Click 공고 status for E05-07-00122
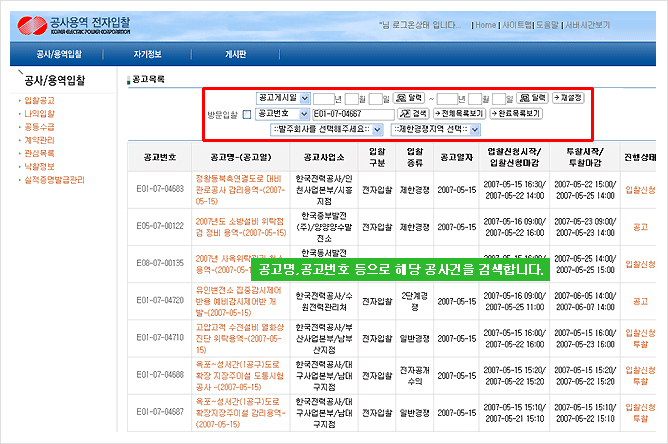Screen dimensions: 668x444 click(640, 227)
